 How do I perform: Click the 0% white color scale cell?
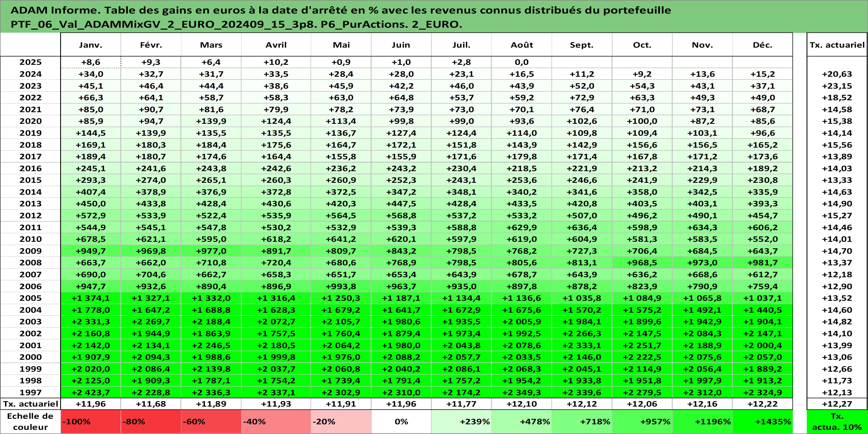click(x=401, y=421)
